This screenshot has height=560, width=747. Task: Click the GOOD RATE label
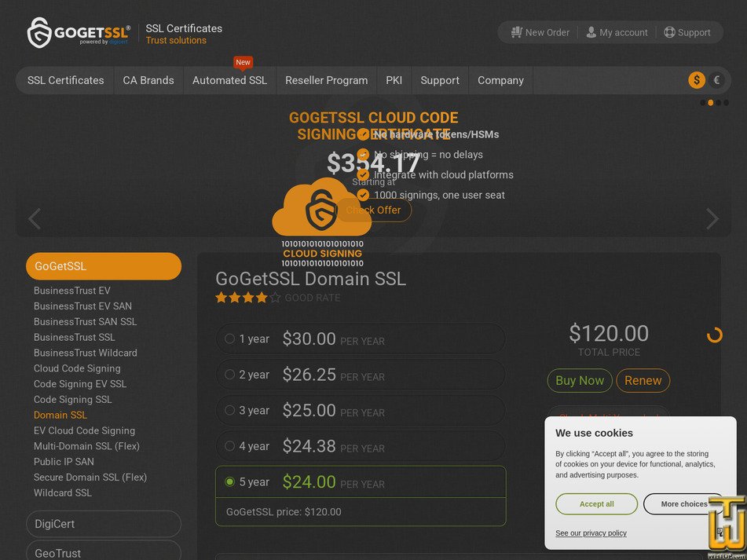313,298
